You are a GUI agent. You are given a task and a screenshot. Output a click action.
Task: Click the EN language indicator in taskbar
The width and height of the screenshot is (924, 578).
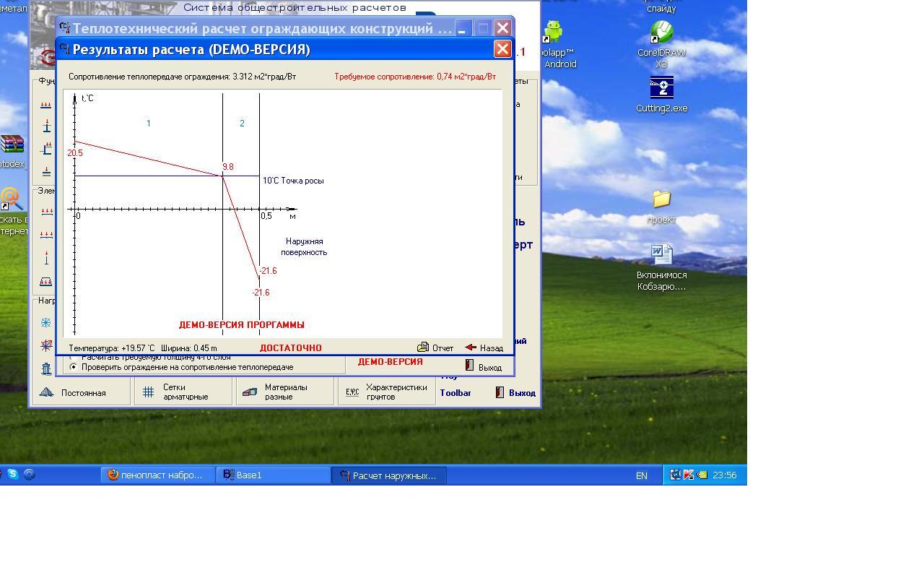641,475
